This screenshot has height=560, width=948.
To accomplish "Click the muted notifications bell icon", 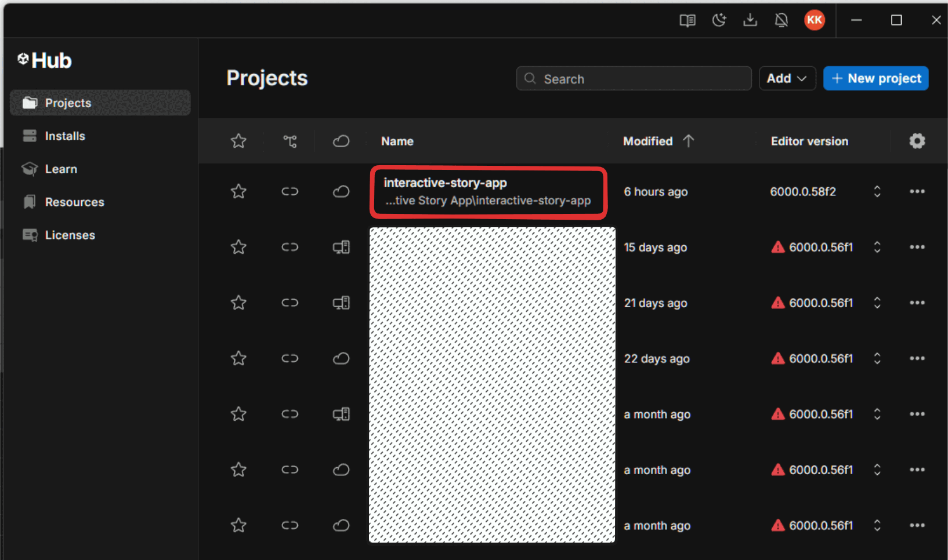I will [x=781, y=20].
